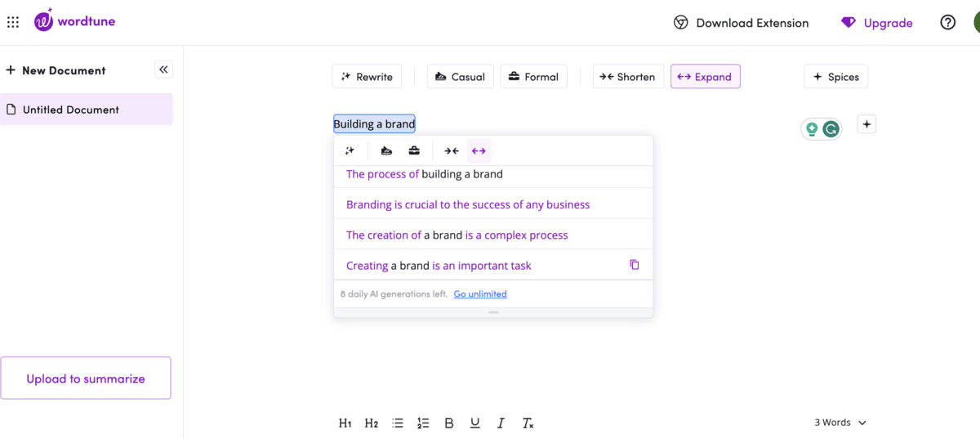
Task: Click the popup casual shoe icon
Action: point(387,150)
